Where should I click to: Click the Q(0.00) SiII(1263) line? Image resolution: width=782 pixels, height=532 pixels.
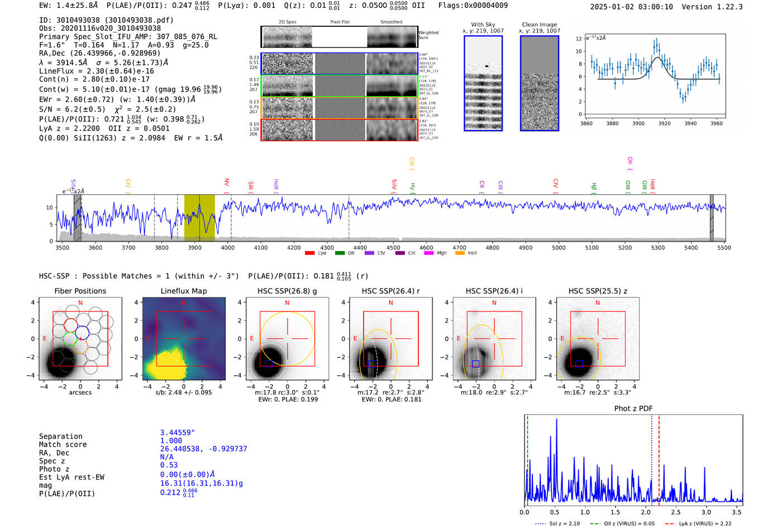click(131, 138)
